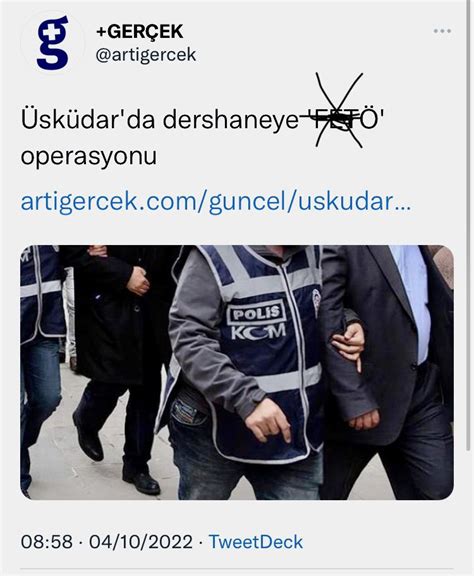
Task: Click the 04/10/2022 tweet date
Action: click(141, 542)
